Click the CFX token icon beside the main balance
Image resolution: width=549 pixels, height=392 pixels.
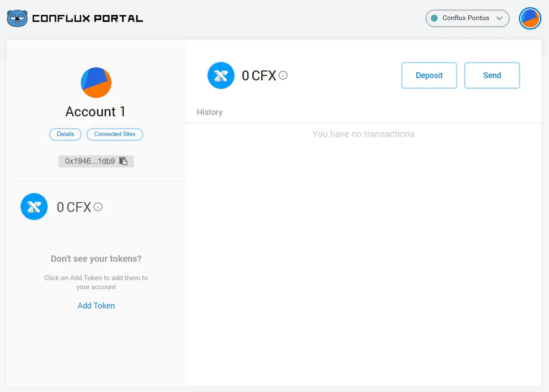[221, 75]
